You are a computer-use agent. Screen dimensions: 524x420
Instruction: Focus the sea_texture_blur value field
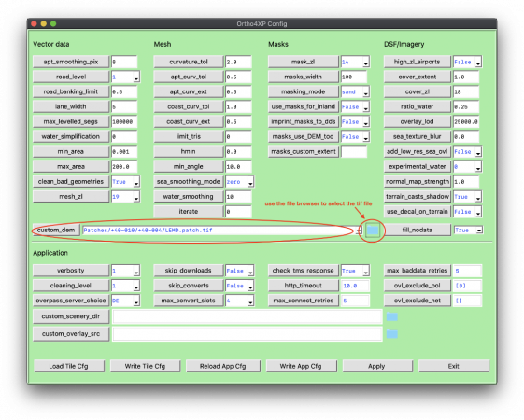(466, 137)
